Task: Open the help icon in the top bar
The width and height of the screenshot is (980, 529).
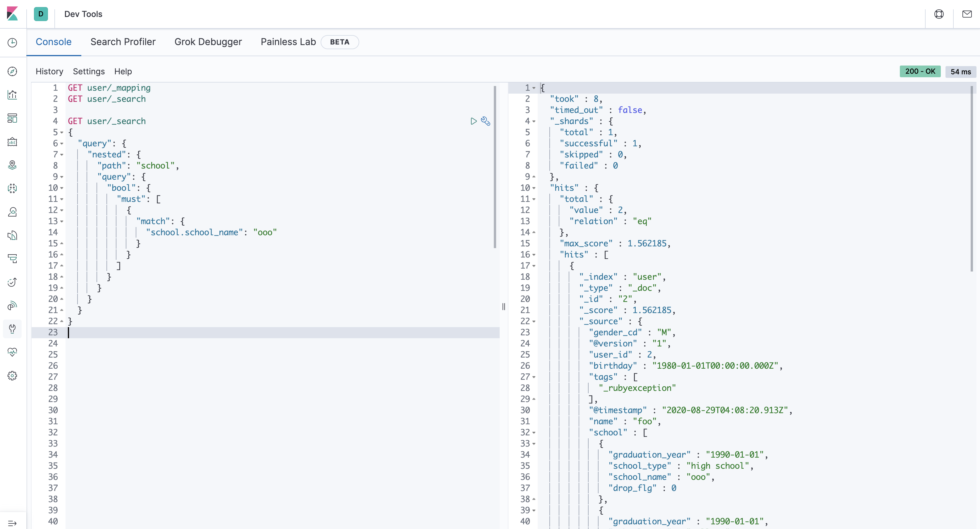Action: click(939, 14)
